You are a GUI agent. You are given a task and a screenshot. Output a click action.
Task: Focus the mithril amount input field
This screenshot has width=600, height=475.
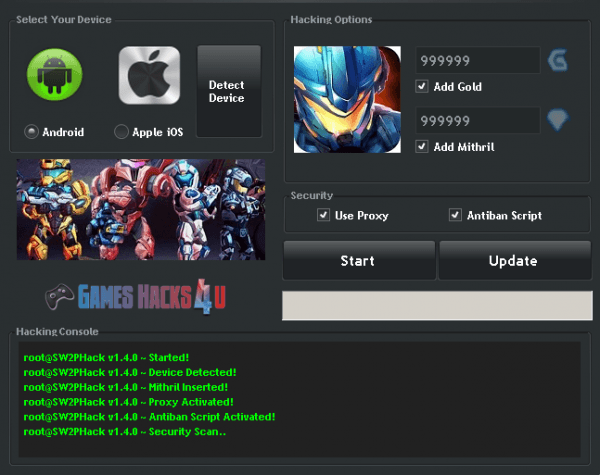click(x=477, y=121)
